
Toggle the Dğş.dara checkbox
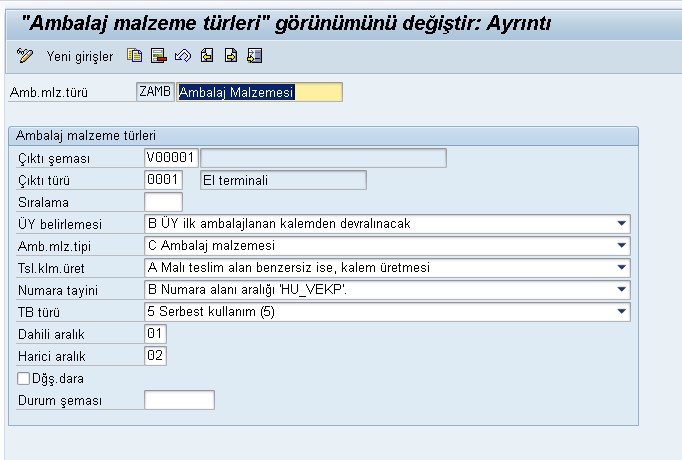24,379
